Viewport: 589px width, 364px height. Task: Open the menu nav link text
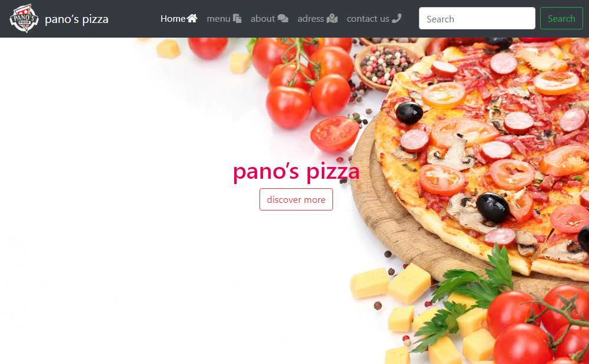pos(219,19)
